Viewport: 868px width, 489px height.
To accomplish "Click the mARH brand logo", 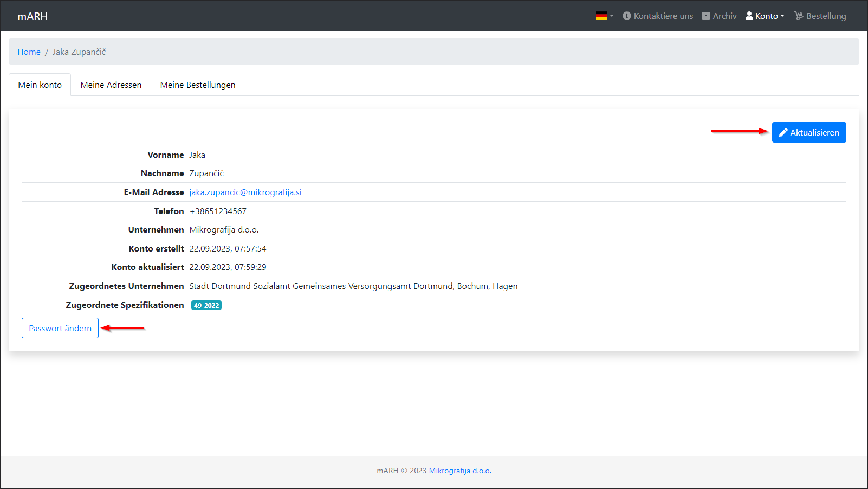I will click(33, 16).
